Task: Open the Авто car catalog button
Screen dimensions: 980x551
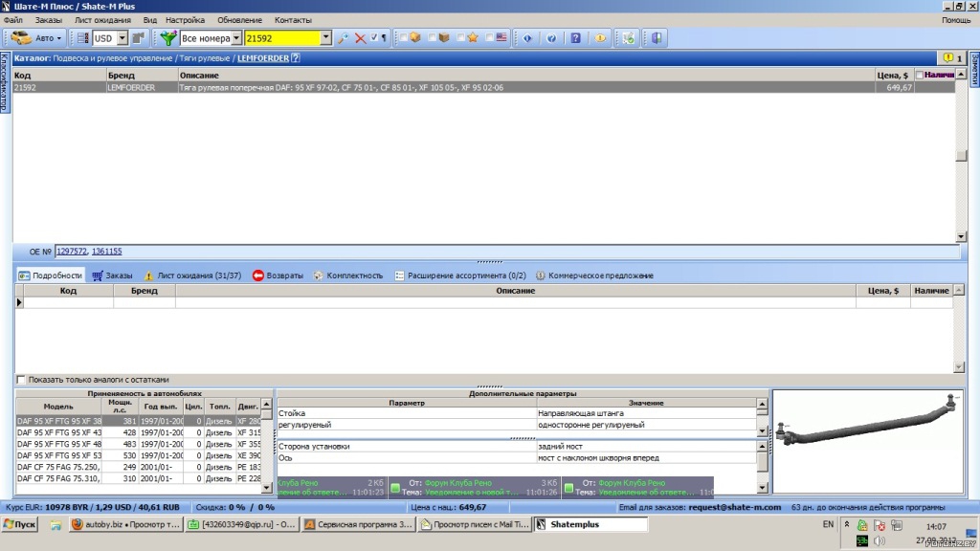Action: coord(36,38)
